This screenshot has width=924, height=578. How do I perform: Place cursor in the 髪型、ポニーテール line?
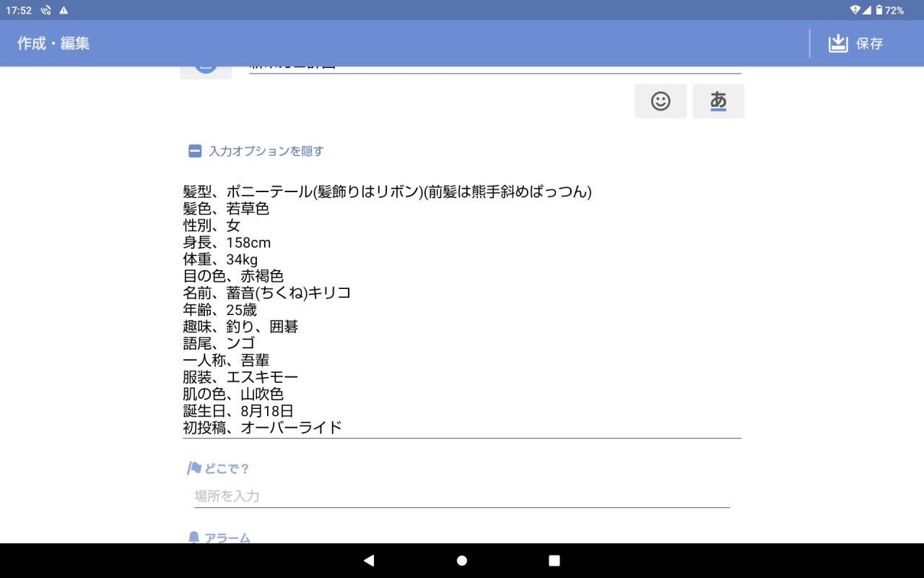click(388, 191)
